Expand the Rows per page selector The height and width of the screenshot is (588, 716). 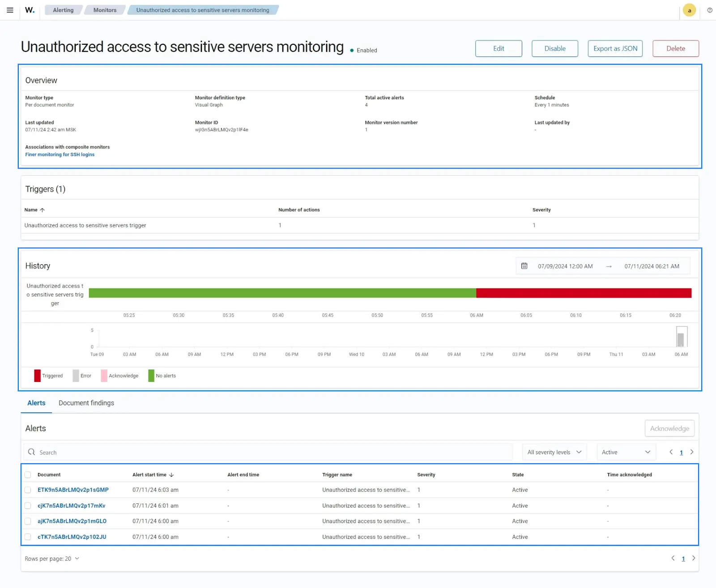coord(52,558)
